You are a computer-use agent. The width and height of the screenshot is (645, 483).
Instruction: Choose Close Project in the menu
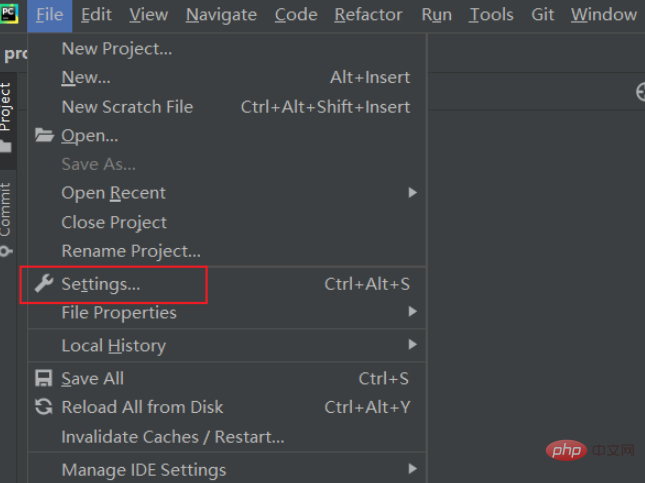(x=114, y=222)
